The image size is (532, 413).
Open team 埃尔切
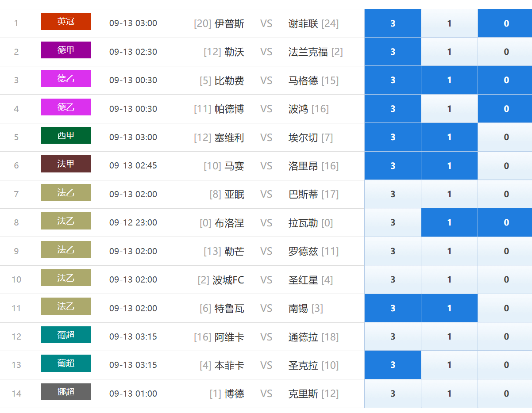[303, 138]
